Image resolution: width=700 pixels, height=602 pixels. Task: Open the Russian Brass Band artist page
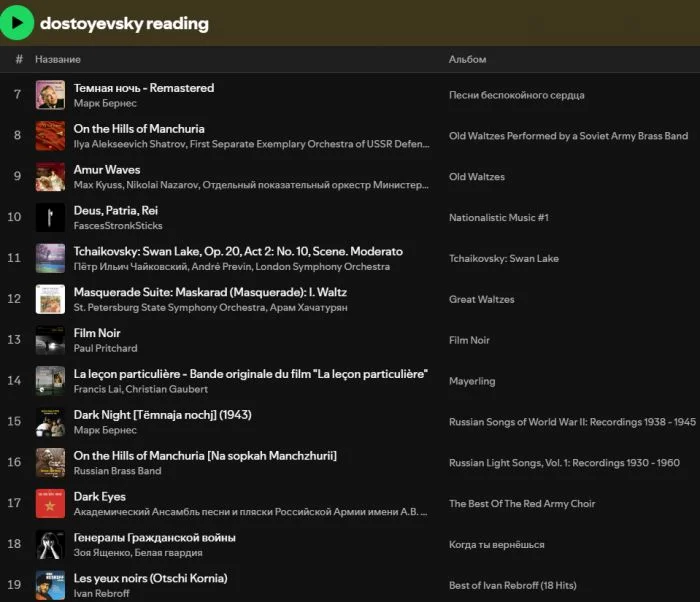117,471
